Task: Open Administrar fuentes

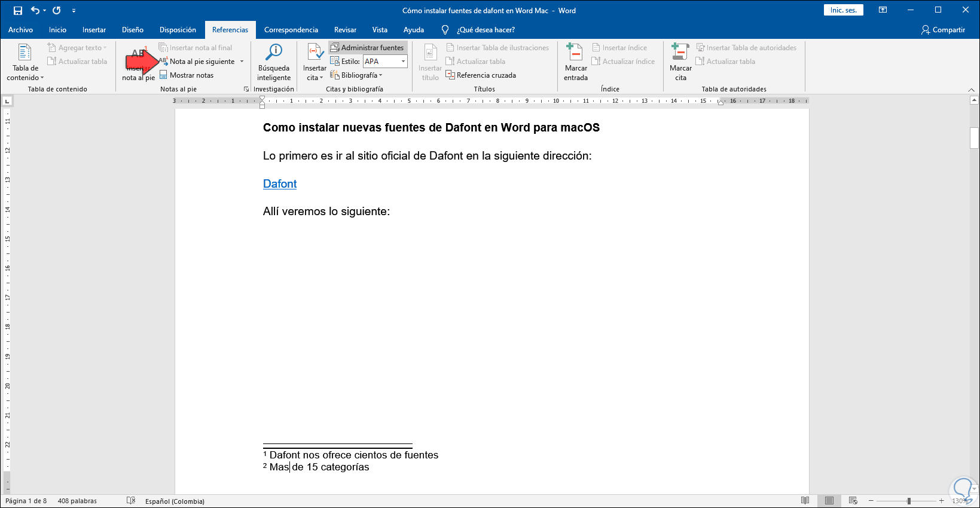Action: click(367, 48)
